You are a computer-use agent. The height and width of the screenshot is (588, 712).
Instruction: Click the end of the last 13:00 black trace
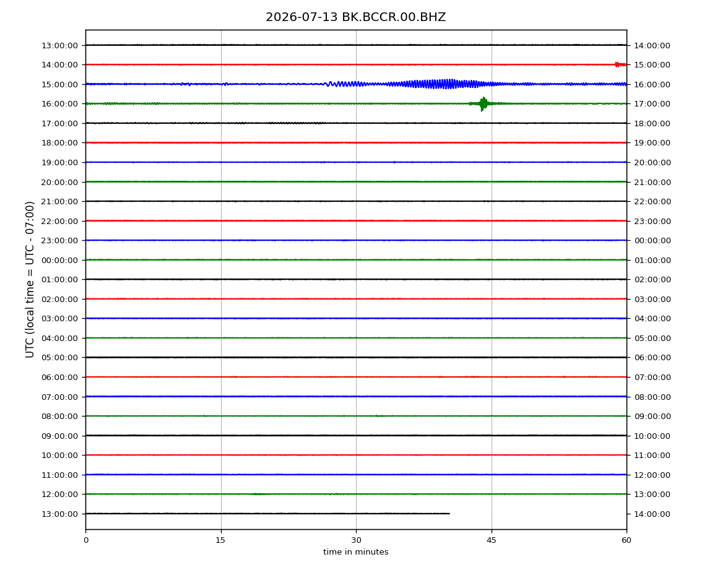point(449,514)
